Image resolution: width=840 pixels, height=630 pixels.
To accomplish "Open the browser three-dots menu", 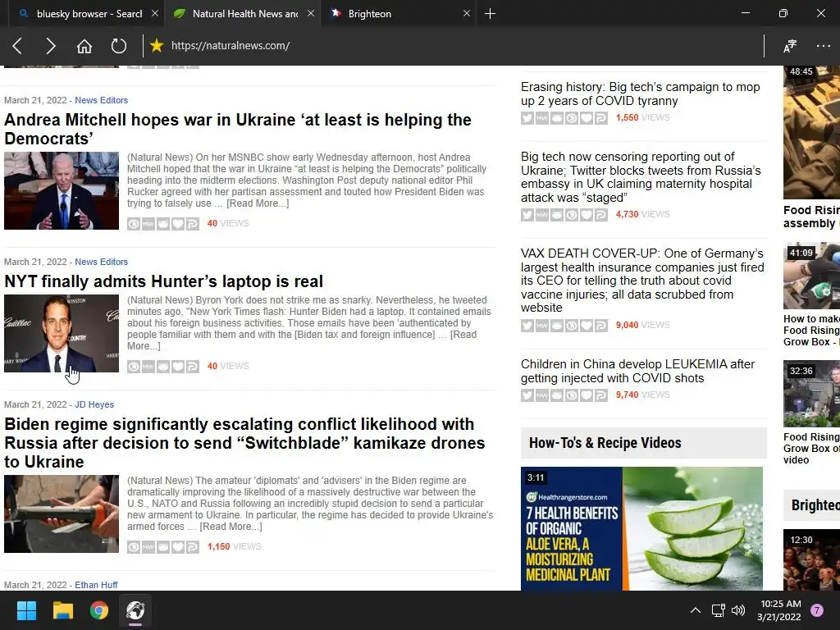I will click(x=823, y=46).
